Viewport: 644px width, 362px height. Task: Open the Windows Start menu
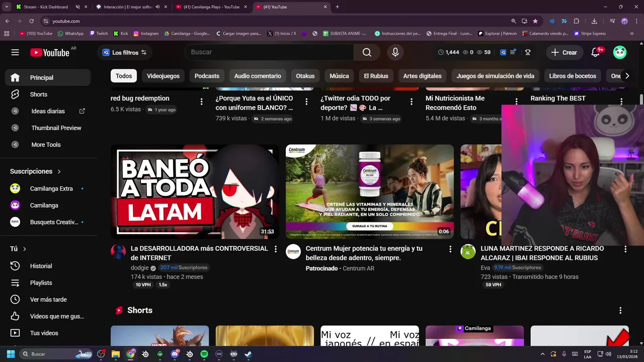coord(11,354)
